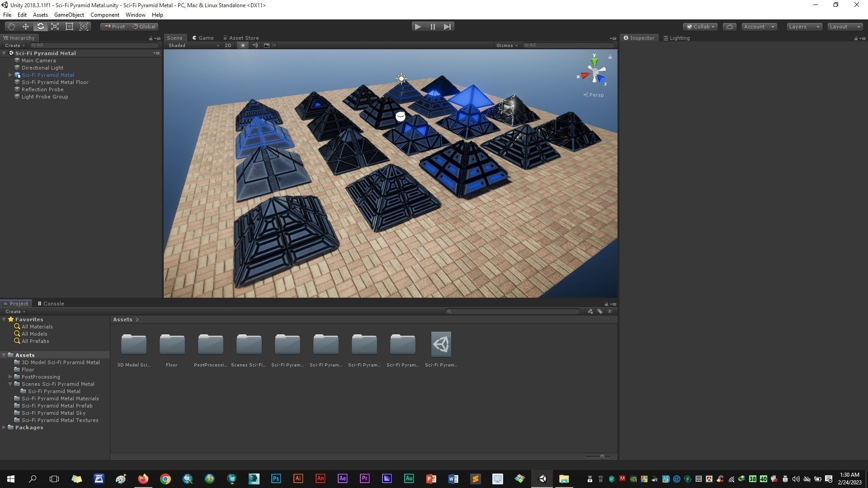Select the Hand tool in toolbar
Image resolution: width=868 pixels, height=488 pixels.
[11, 27]
